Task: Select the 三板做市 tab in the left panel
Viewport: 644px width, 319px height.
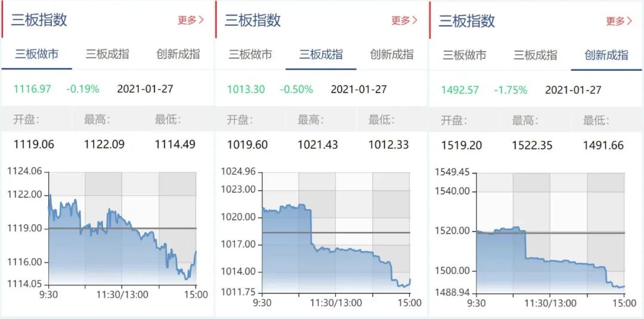Action: [37, 54]
